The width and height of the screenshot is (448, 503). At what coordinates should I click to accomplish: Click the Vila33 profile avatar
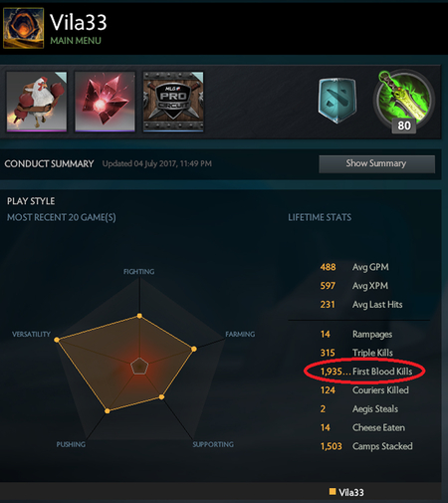point(23,28)
